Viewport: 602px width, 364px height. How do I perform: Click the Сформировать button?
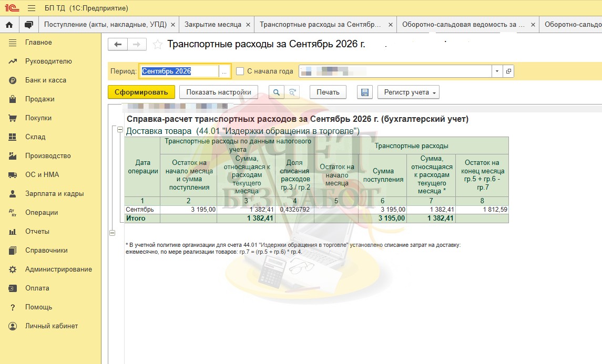pos(141,92)
